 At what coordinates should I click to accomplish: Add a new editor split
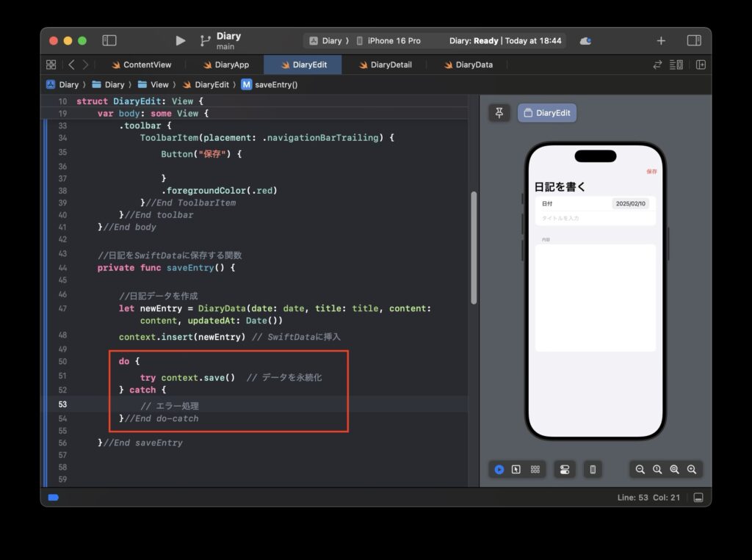tap(701, 65)
